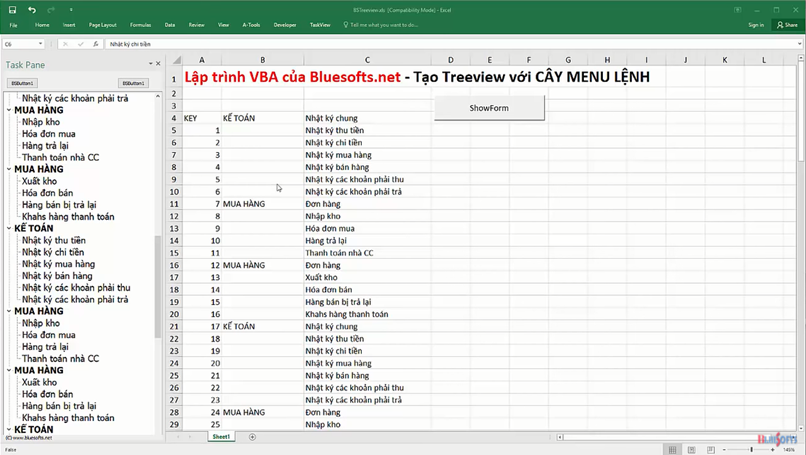Viewport: 806px width, 455px height.
Task: Select Nhật ký các khoản phải thu tree item
Action: (76, 287)
